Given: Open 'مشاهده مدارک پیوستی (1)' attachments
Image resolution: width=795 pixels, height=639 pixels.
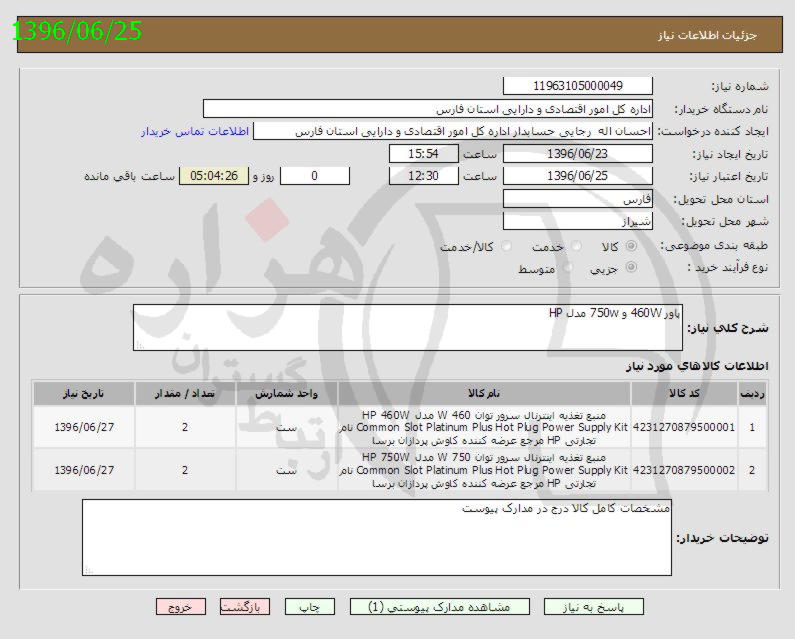Looking at the screenshot, I should [x=439, y=607].
